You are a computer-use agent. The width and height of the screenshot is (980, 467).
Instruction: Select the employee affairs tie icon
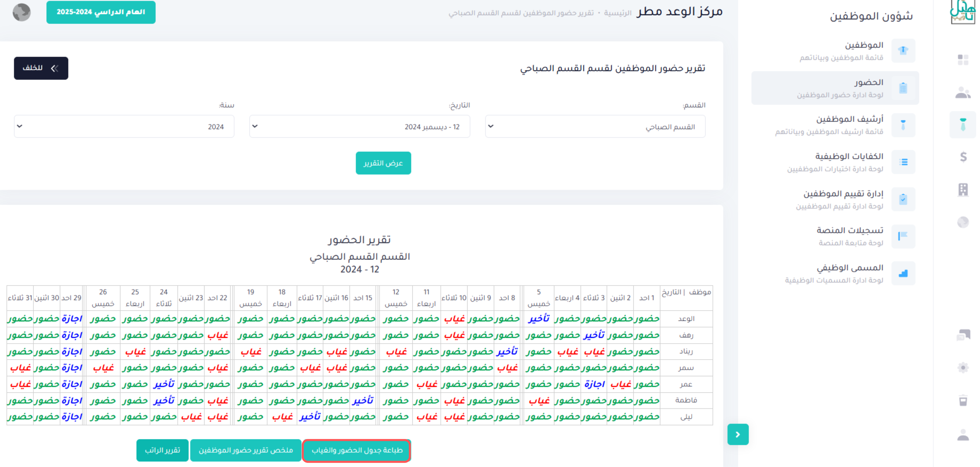[963, 125]
